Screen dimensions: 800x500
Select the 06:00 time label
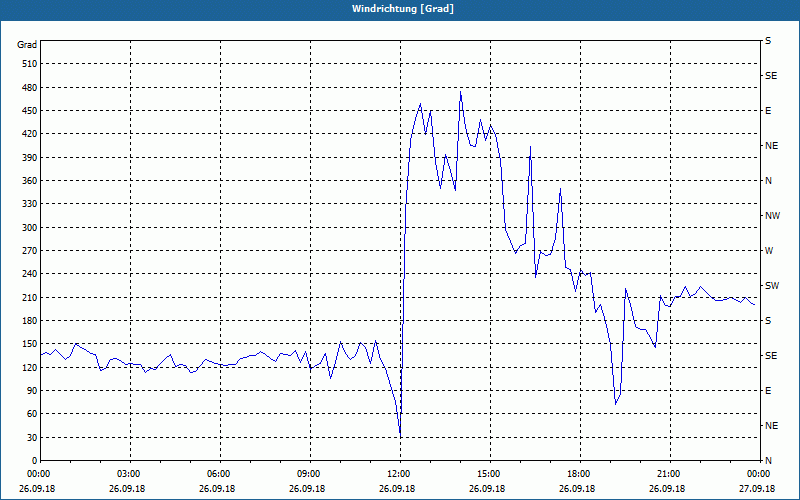220,474
